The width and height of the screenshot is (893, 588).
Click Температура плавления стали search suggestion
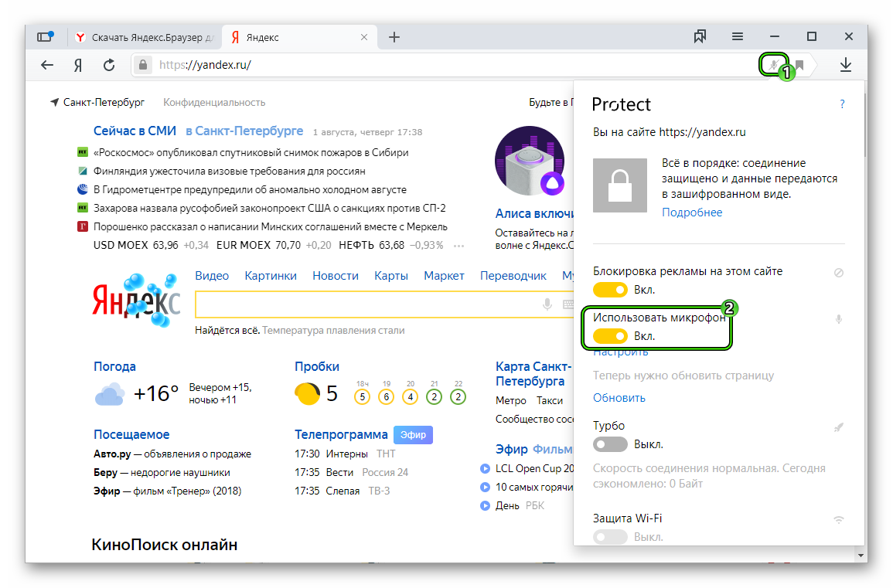tap(333, 331)
